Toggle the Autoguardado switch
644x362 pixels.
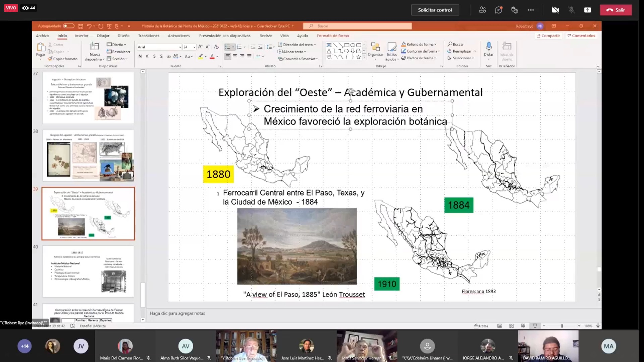click(68, 26)
